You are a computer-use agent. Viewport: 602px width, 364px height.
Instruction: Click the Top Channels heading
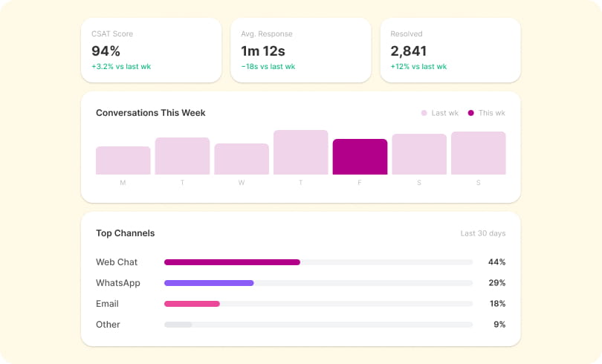tap(125, 233)
